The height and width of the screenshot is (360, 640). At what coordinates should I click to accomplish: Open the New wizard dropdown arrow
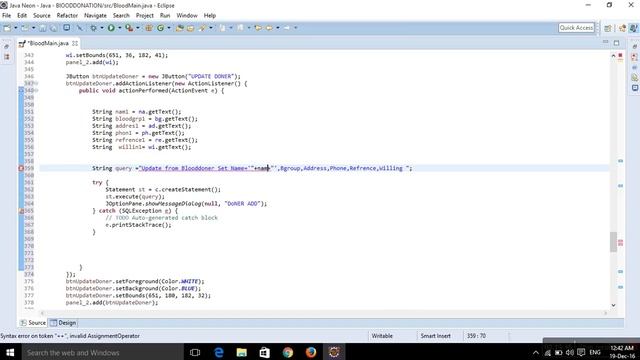click(16, 28)
